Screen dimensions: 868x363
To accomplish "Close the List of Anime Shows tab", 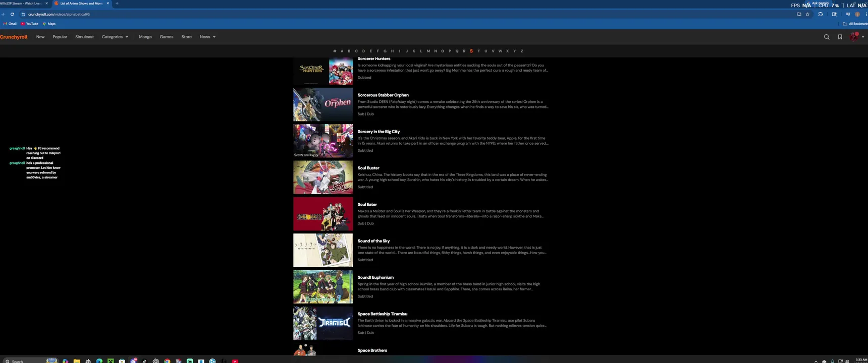I will click(x=107, y=4).
